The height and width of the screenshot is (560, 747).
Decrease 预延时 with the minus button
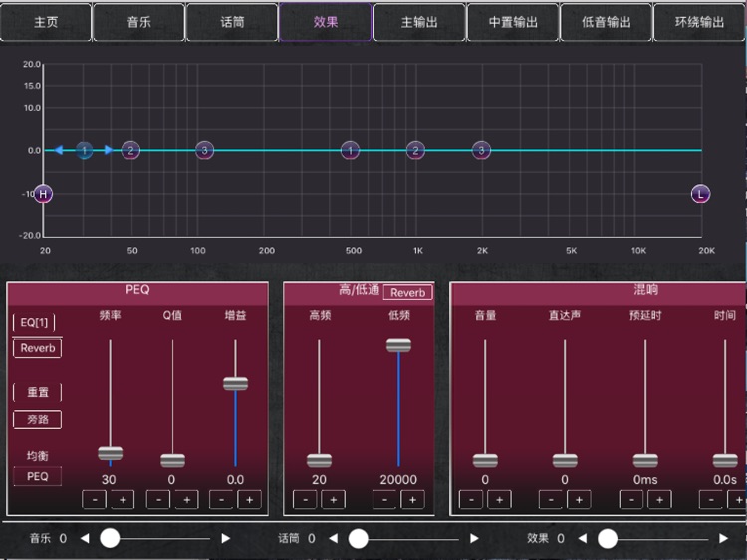pos(631,500)
